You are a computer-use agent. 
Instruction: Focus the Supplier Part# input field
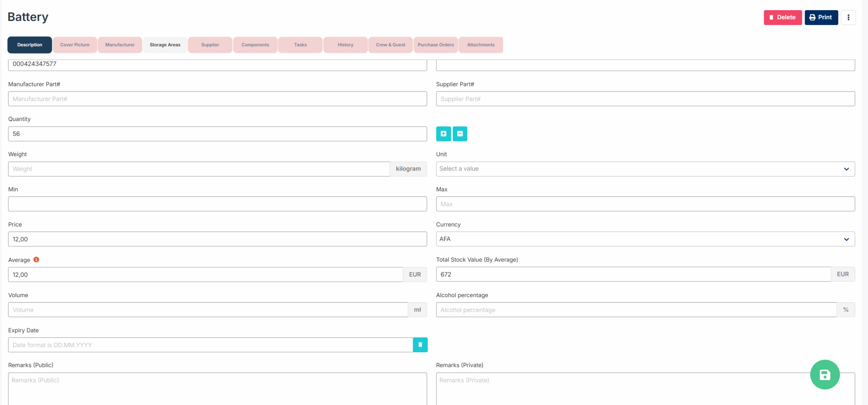[645, 99]
